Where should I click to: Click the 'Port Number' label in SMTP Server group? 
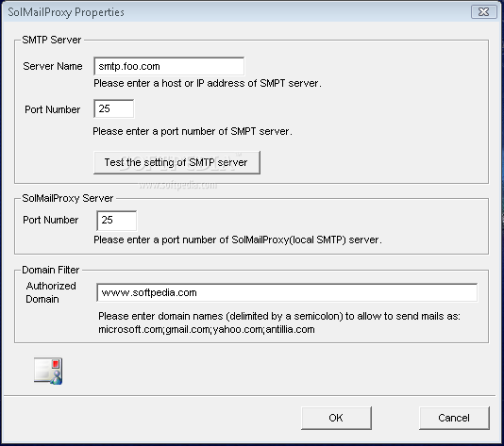tap(53, 109)
